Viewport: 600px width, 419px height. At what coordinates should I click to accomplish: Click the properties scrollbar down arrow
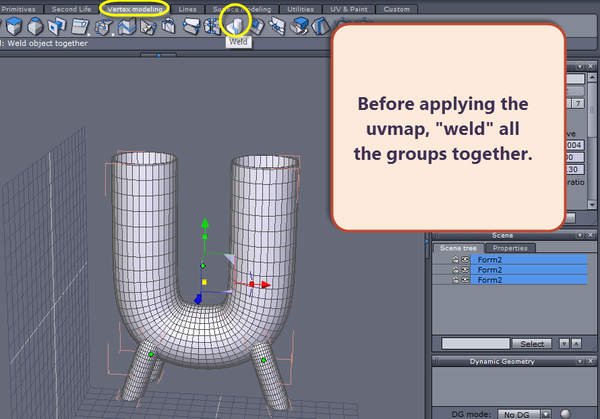[x=592, y=205]
